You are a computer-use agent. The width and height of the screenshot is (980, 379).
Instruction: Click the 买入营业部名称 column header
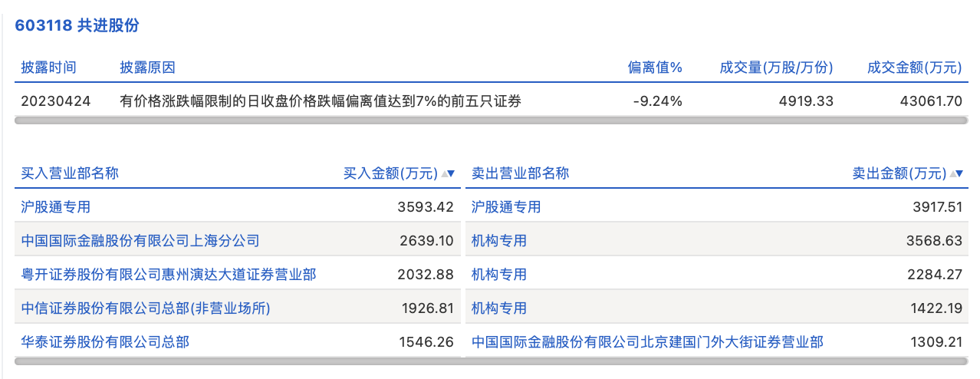70,173
